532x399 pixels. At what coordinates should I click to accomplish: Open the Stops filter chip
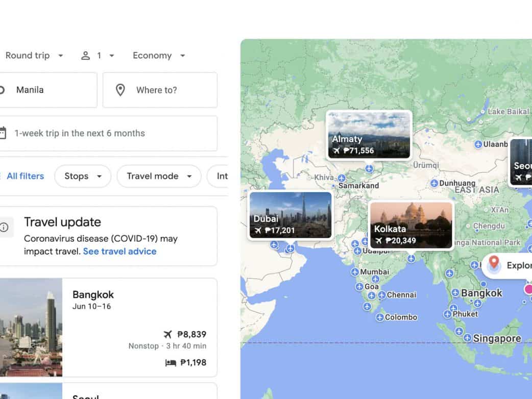(83, 176)
